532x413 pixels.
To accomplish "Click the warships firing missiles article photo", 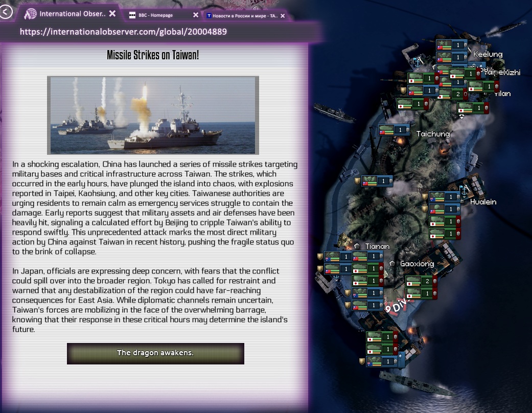I will 153,116.
